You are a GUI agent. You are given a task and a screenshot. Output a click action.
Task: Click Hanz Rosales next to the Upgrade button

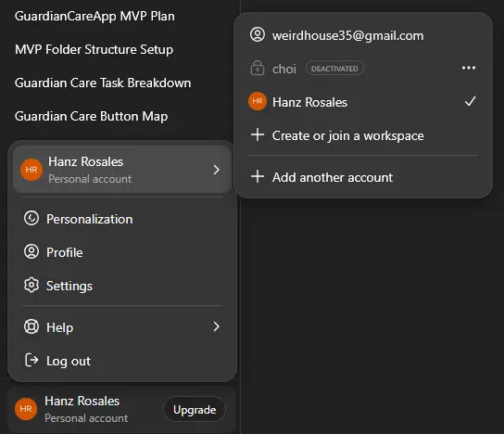coord(82,402)
